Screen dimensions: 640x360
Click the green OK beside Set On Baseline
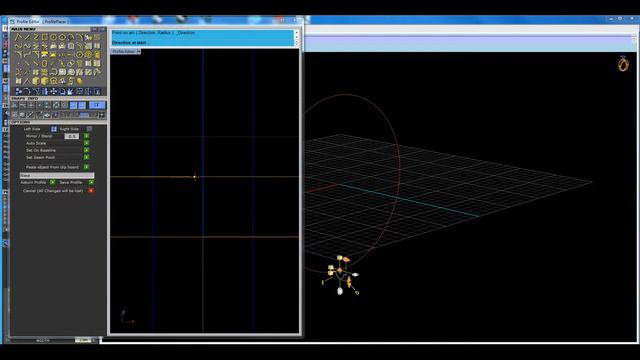click(x=87, y=150)
